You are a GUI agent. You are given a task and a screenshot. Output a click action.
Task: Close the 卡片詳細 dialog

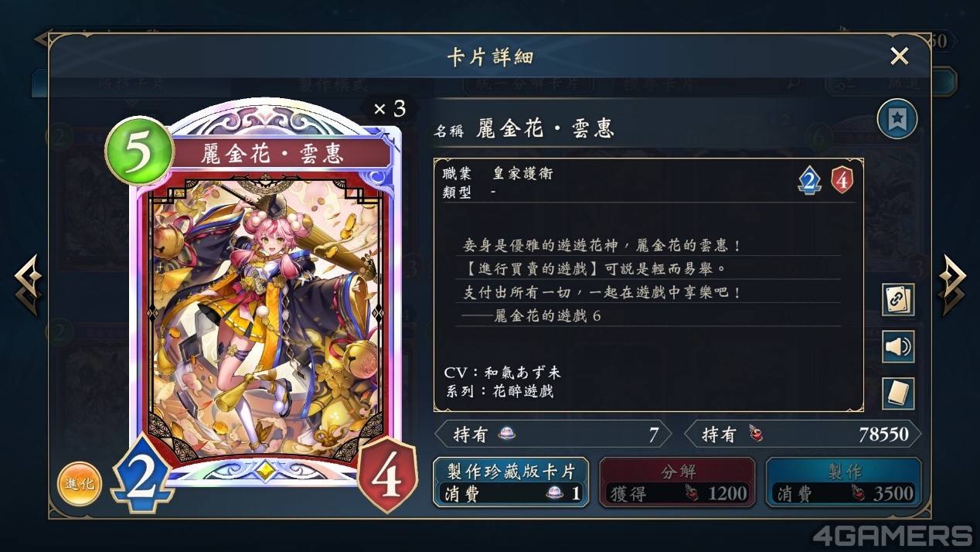point(899,56)
